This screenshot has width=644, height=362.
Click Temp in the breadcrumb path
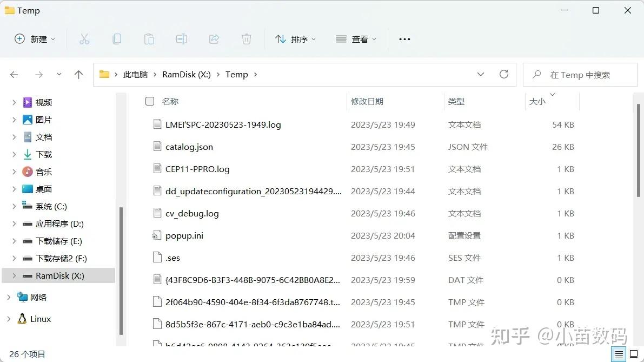coord(237,74)
